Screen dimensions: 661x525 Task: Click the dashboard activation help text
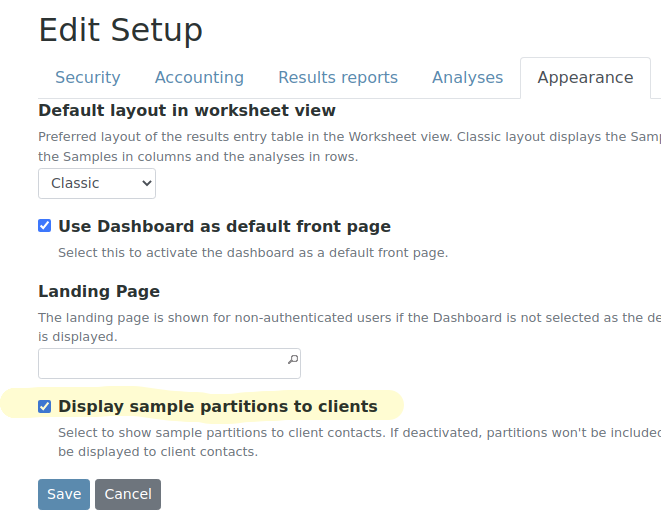(x=252, y=253)
